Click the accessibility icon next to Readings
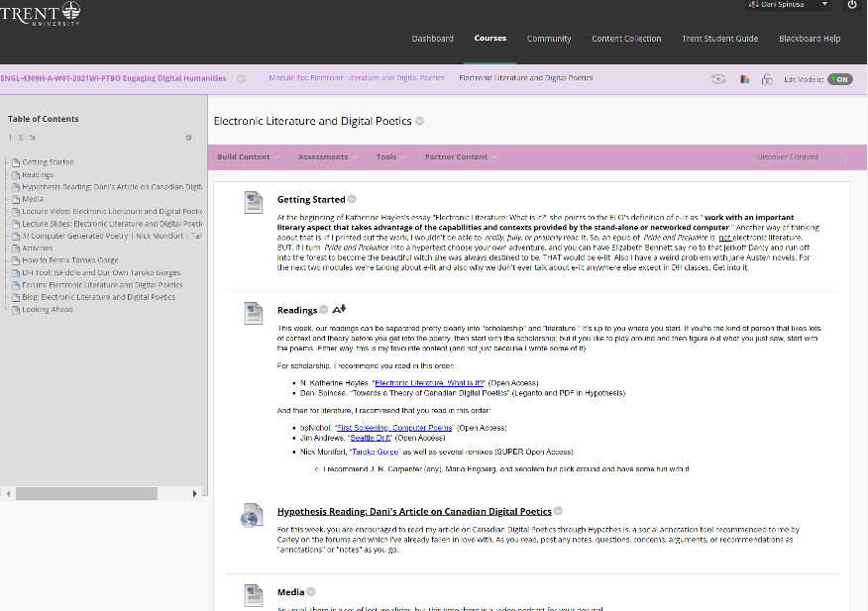The width and height of the screenshot is (868, 611). point(339,309)
